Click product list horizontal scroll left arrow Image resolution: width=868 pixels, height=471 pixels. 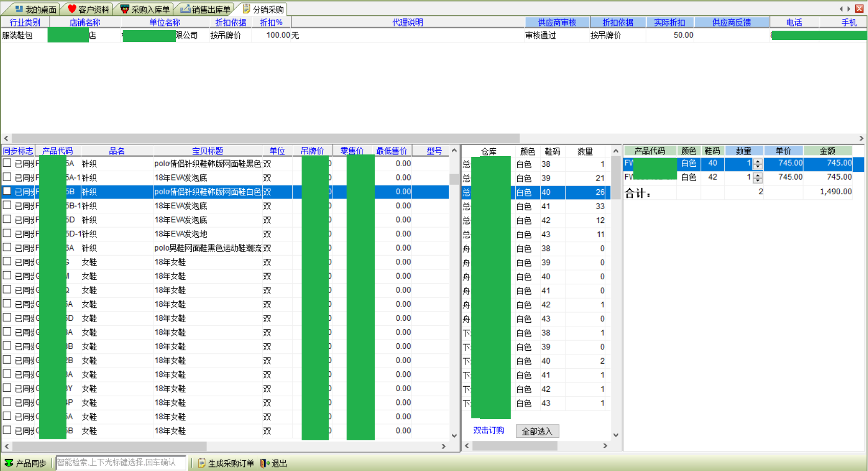[7, 446]
